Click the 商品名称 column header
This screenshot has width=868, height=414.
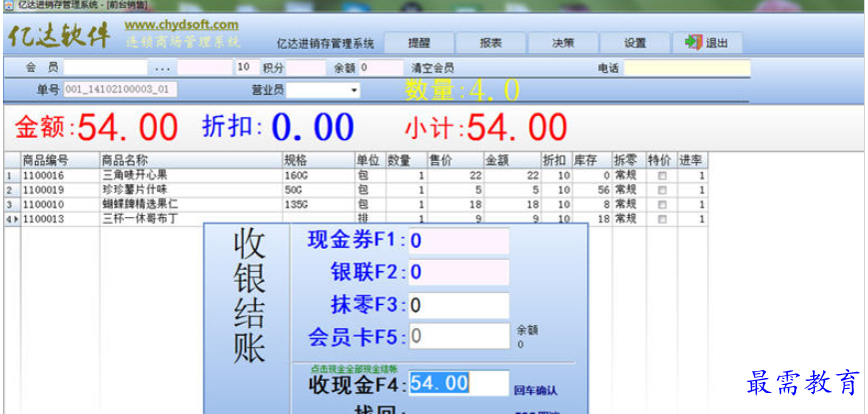[192, 161]
